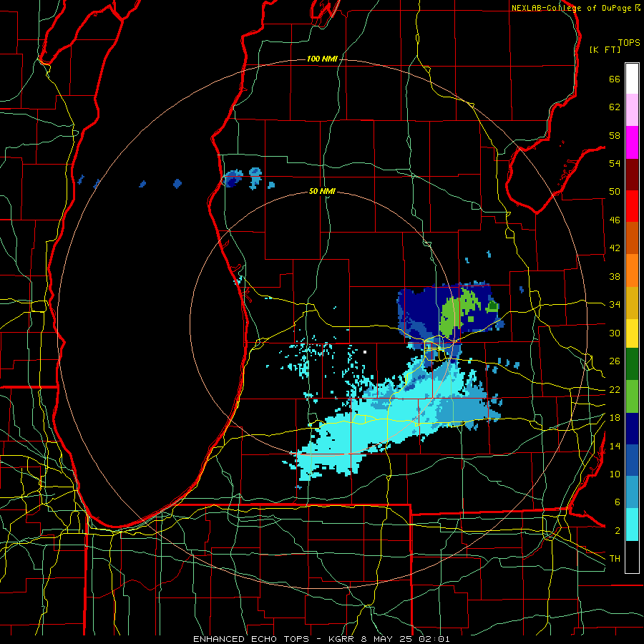Click the 50 NMI range ring label
Screen dimensions: 644x644
click(322, 191)
